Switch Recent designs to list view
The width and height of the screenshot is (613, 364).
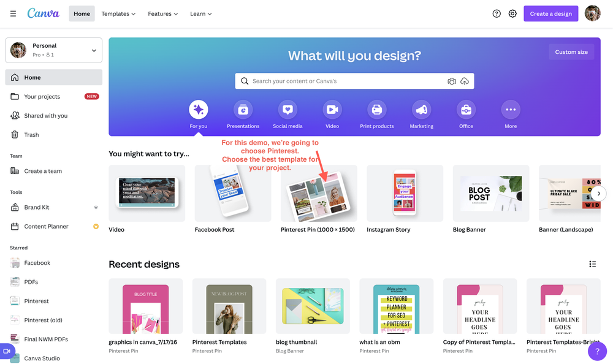(593, 264)
